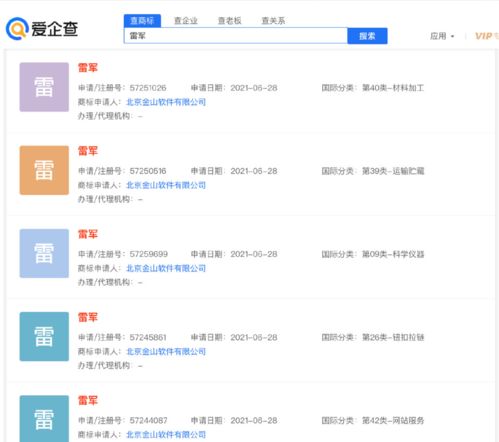Select registration number 57251026
Viewport: 499px width, 442px height.
[148, 88]
